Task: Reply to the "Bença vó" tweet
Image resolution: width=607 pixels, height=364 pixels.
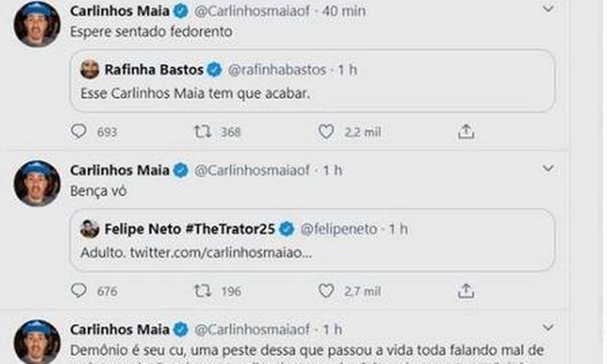Action: [x=79, y=291]
